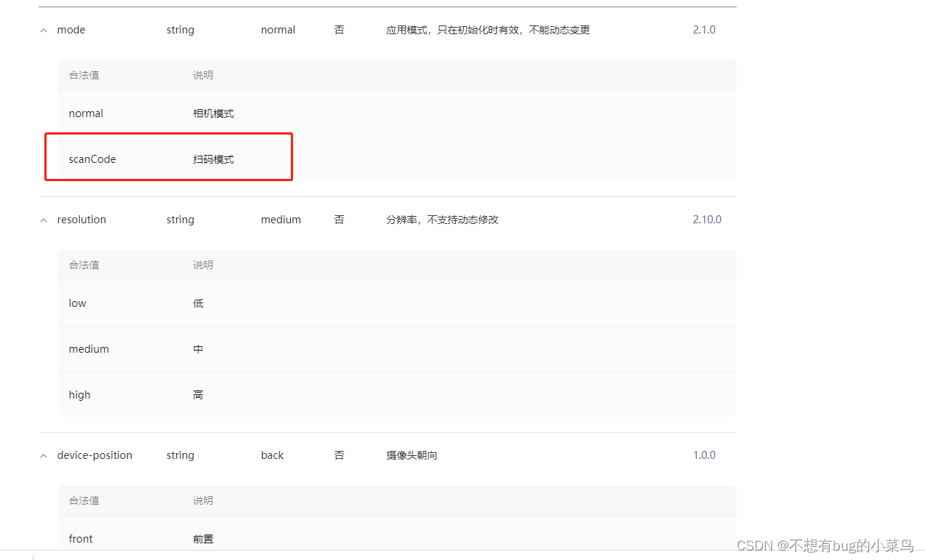The height and width of the screenshot is (560, 925).
Task: Select the front value under device-position
Action: [80, 538]
